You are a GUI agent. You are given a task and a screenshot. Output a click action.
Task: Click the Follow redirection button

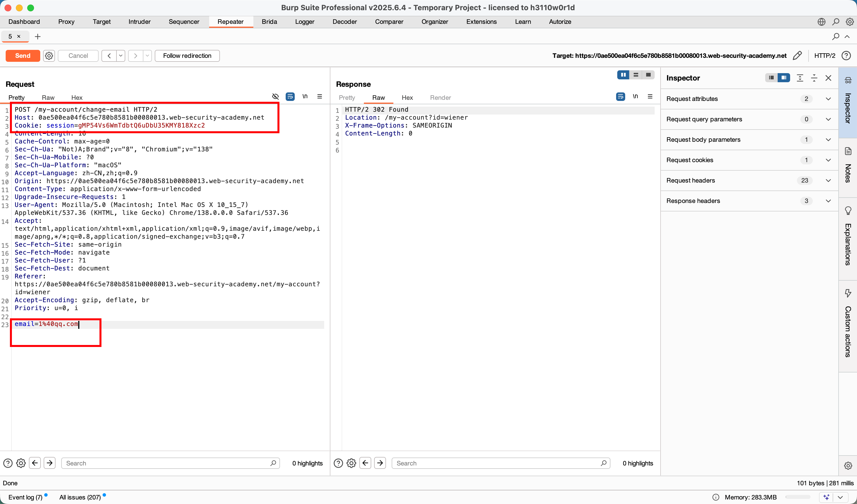(x=187, y=56)
